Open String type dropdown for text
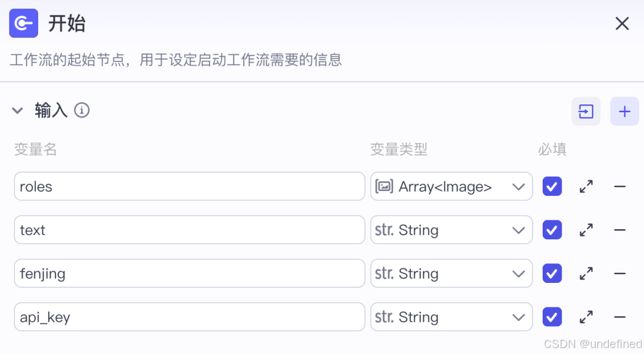 pos(451,230)
